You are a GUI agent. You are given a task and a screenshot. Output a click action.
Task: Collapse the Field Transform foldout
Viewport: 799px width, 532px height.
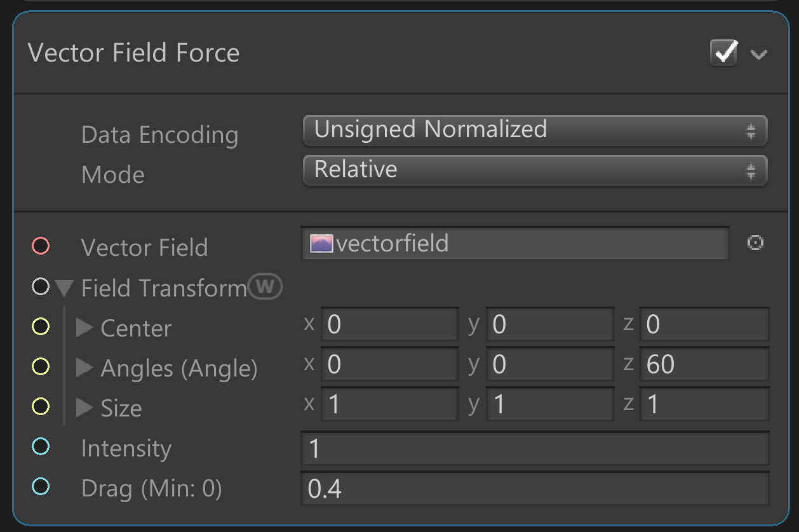64,289
